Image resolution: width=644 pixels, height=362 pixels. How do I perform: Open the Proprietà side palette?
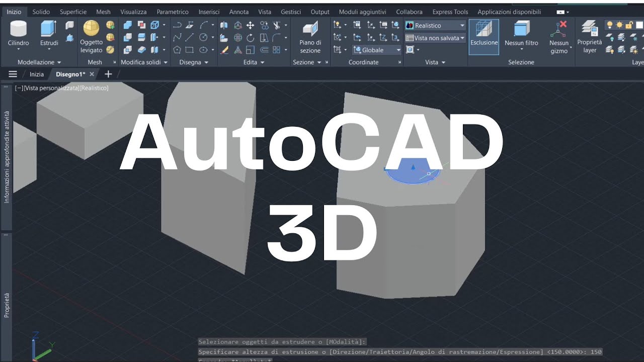click(x=7, y=305)
